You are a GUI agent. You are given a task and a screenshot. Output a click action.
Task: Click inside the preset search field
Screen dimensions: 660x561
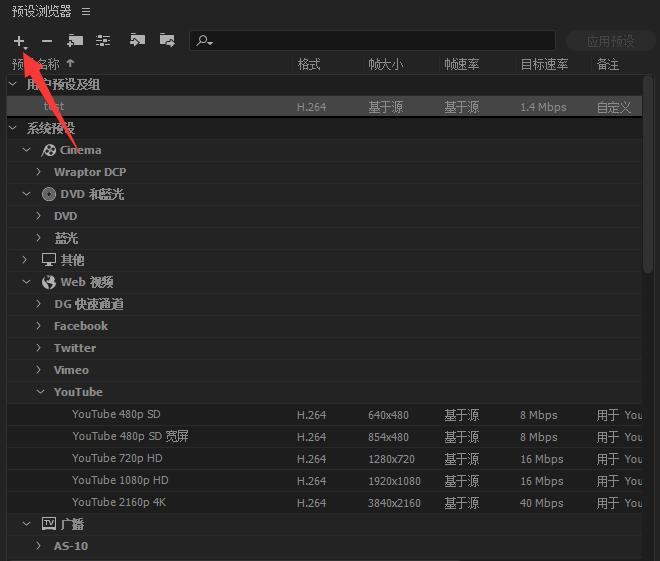pos(380,41)
